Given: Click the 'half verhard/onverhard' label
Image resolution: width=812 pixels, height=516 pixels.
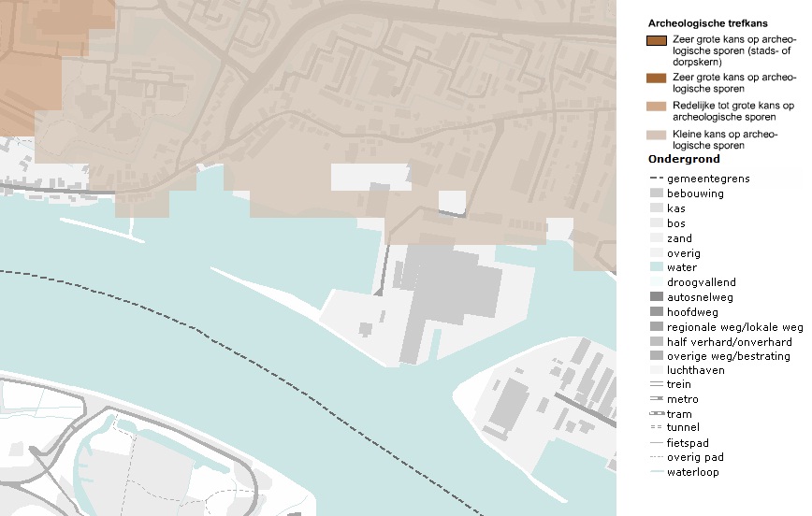Looking at the screenshot, I should [729, 341].
